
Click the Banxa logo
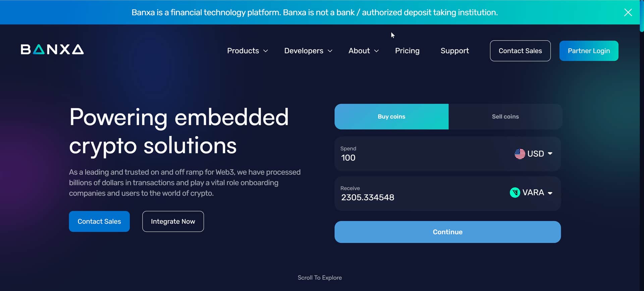coord(52,50)
